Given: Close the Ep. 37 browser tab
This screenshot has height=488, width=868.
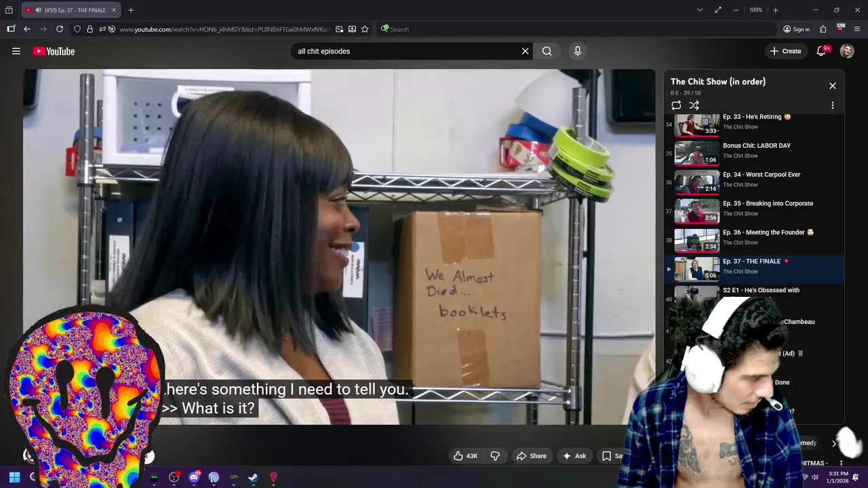Looking at the screenshot, I should [114, 10].
